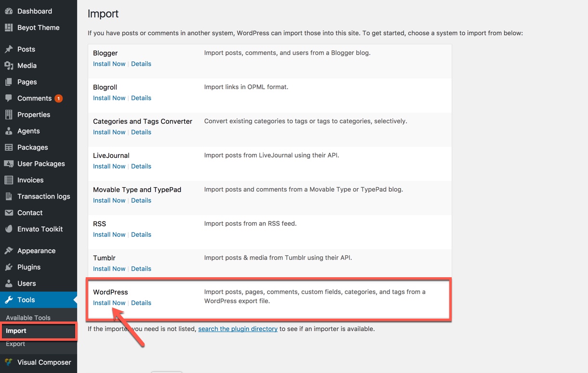Click the Pages icon in sidebar
588x373 pixels.
point(9,82)
